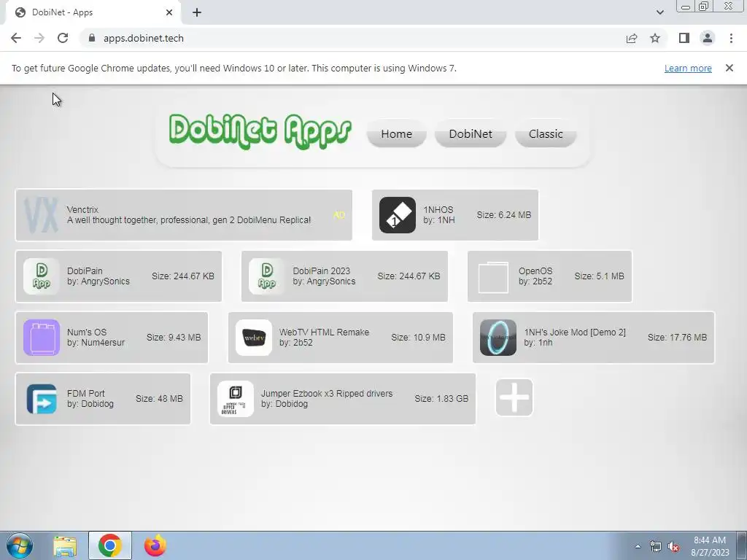
Task: Click 'Size: 9.43 MB' text
Action: tap(174, 337)
